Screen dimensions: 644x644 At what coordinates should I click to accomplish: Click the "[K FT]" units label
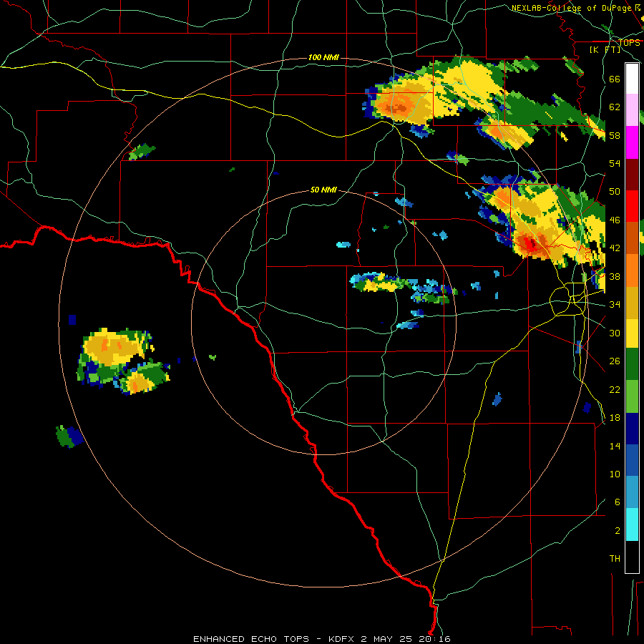(x=605, y=49)
